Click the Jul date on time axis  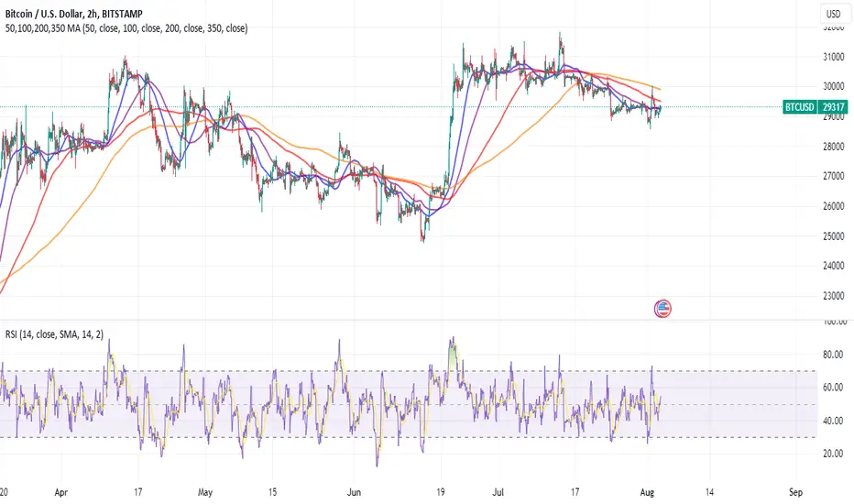pos(498,492)
